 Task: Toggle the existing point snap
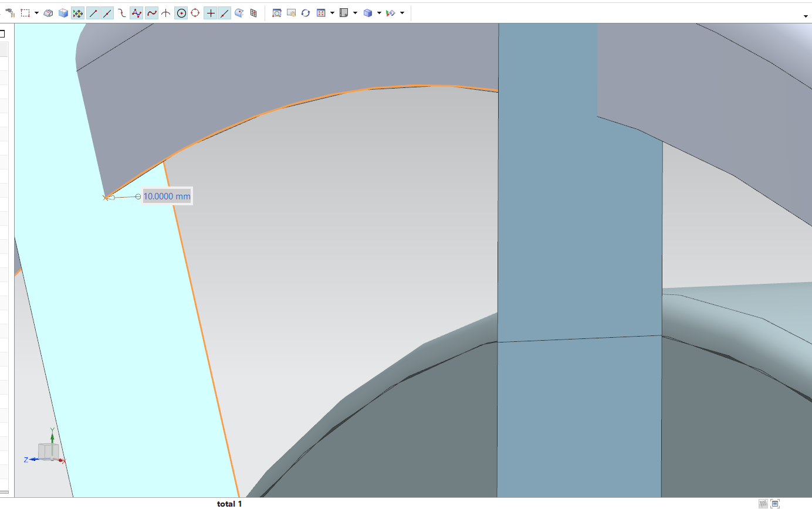[x=211, y=13]
